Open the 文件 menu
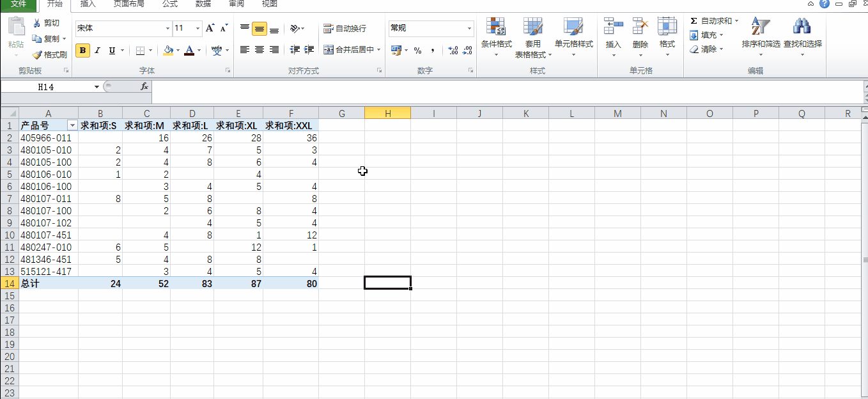Image resolution: width=868 pixels, height=399 pixels. coord(18,5)
